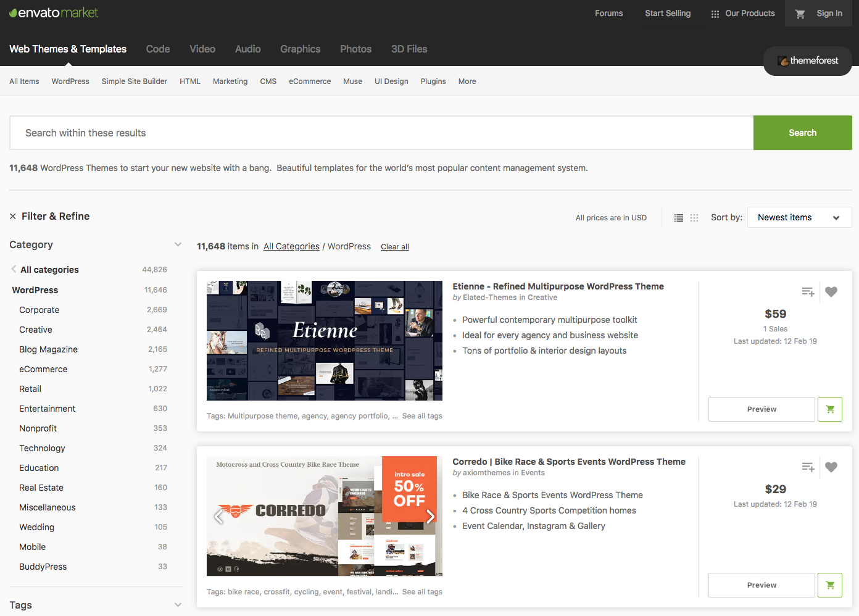859x616 pixels.
Task: Open the HTML submenu link
Action: point(190,81)
